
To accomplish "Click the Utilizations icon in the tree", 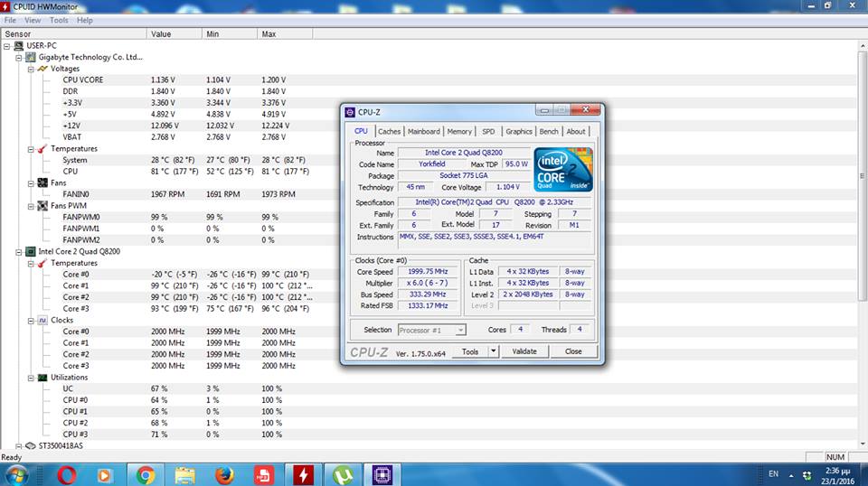I will pyautogui.click(x=42, y=377).
